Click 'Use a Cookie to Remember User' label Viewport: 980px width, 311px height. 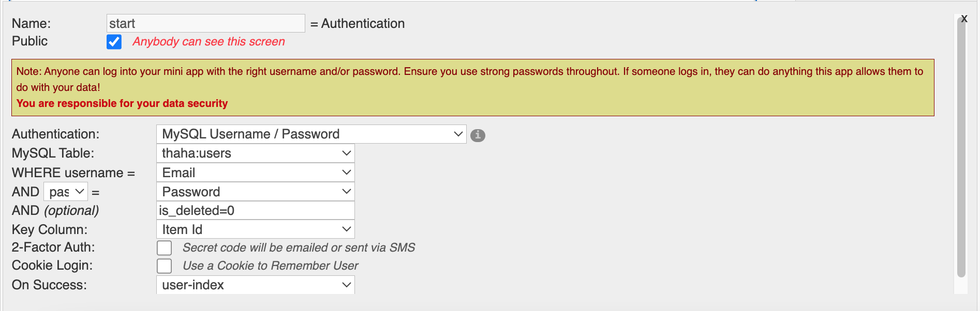[x=270, y=266]
